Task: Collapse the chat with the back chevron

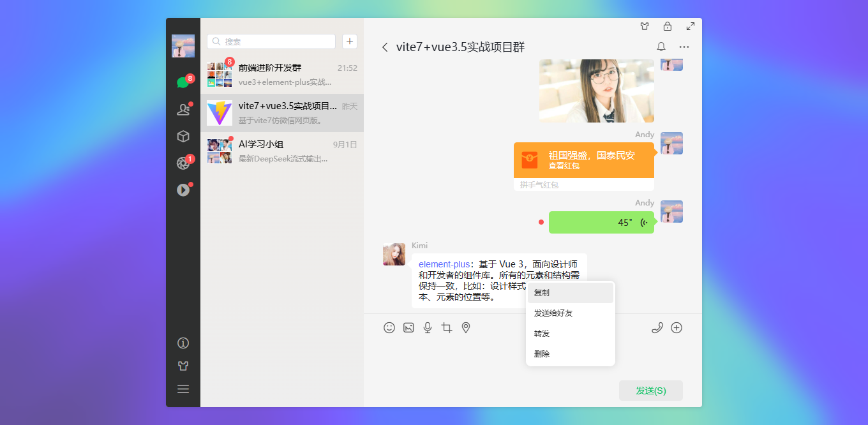Action: pos(385,47)
